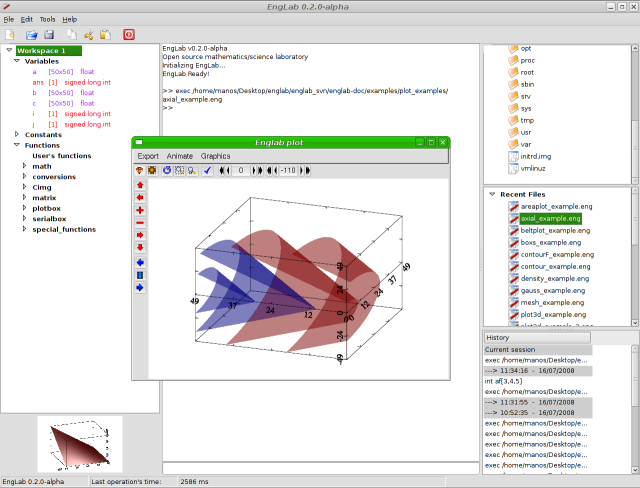Click the red up arrow in plot sidebar
The width and height of the screenshot is (640, 488).
point(140,185)
